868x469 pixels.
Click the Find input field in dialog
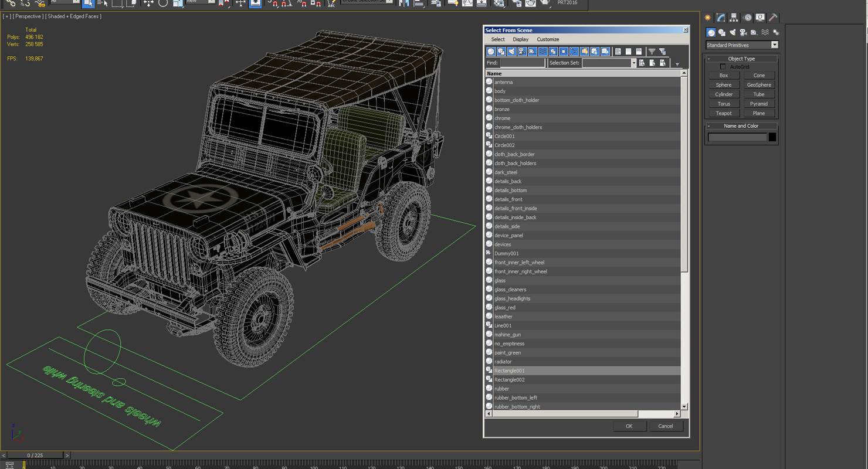click(x=523, y=63)
